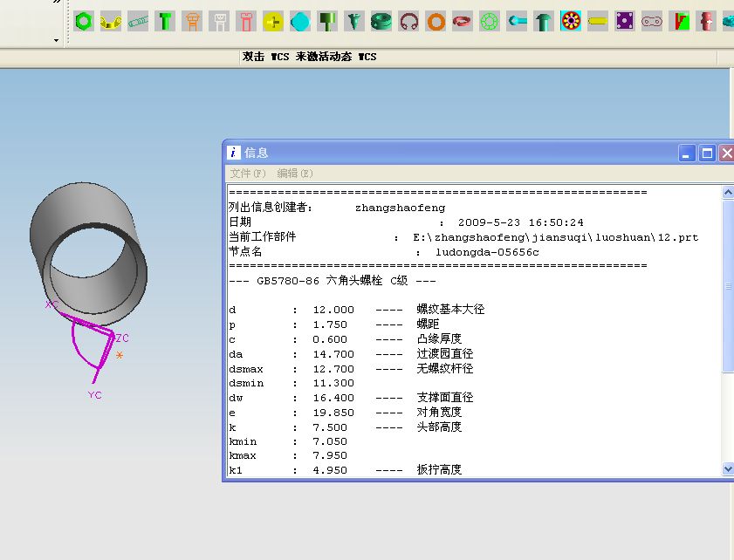Image resolution: width=734 pixels, height=560 pixels.
Task: Click the title text '信息' in title bar
Action: pyautogui.click(x=256, y=153)
